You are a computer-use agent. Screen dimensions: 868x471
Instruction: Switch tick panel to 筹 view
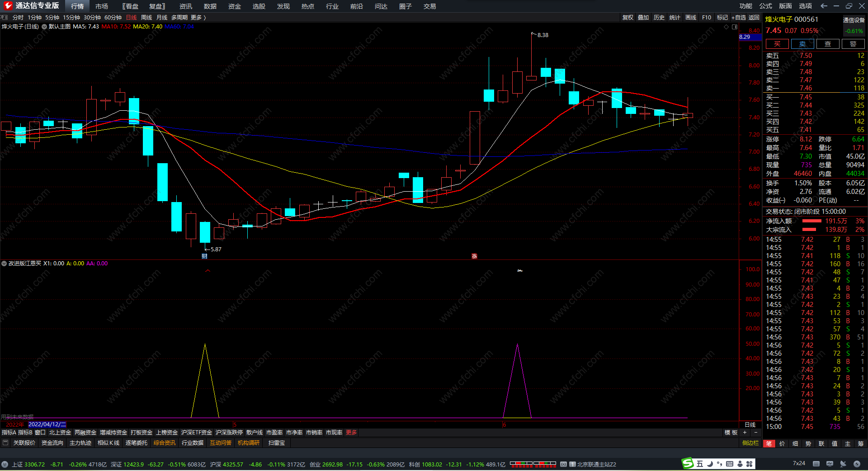click(x=861, y=444)
